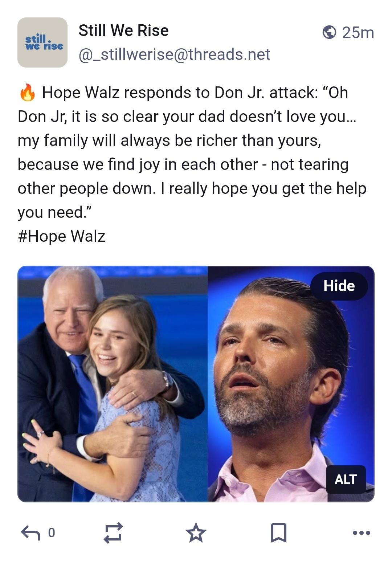Open the Still We Rise avatar
The width and height of the screenshot is (392, 563).
click(x=42, y=42)
